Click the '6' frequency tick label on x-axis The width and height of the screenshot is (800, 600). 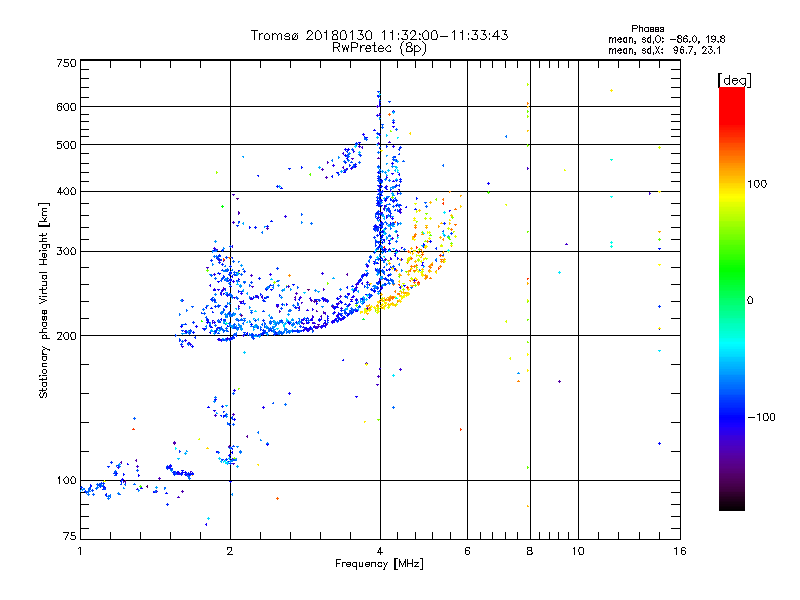[467, 551]
